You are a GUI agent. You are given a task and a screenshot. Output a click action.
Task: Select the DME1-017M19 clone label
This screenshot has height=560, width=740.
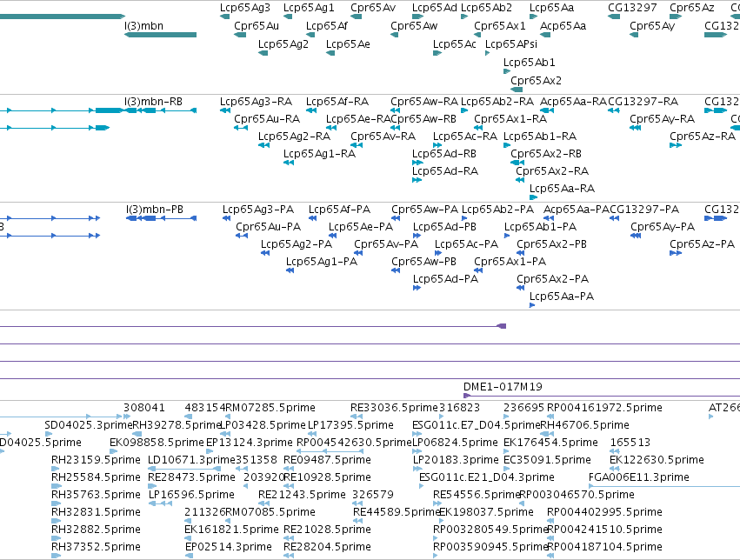tap(503, 387)
